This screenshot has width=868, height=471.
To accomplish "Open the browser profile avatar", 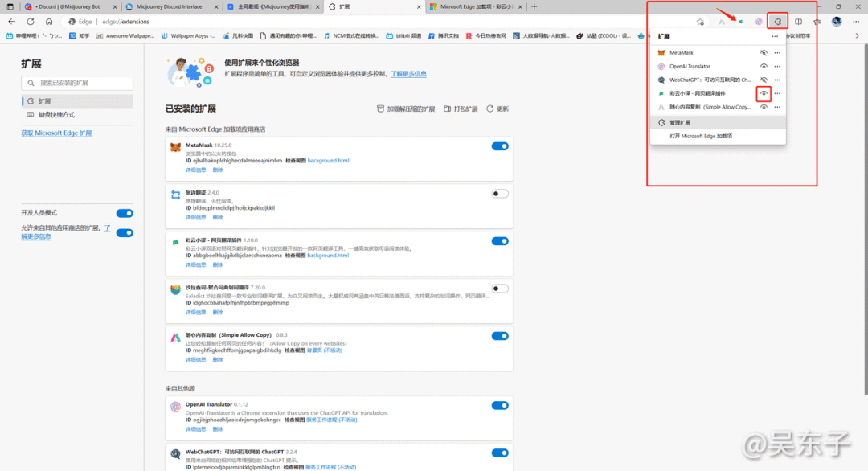I will click(837, 22).
